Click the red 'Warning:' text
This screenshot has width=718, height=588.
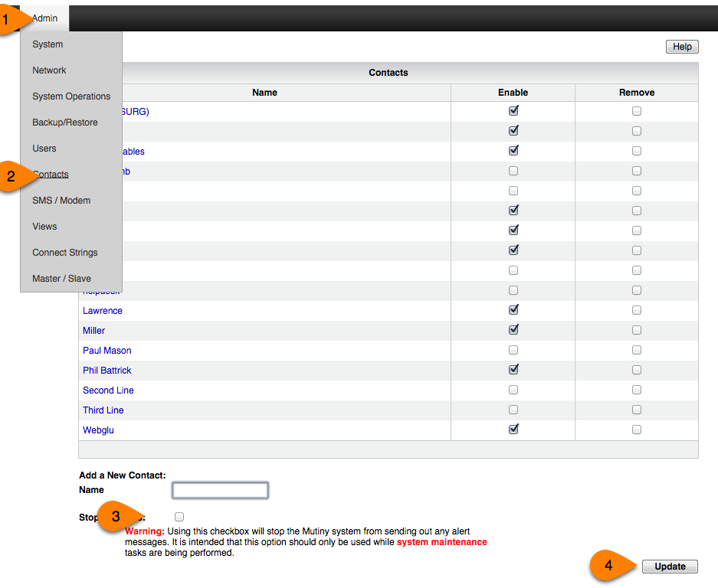tap(145, 531)
